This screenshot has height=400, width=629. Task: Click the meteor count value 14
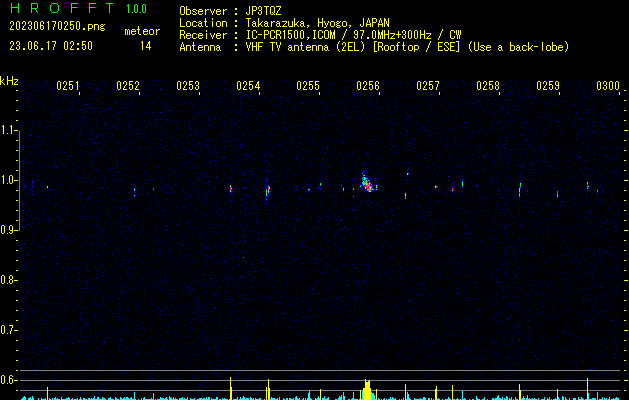145,46
